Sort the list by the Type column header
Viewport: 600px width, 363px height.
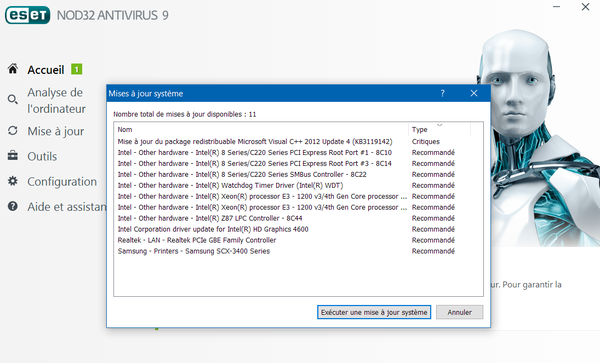coord(439,130)
